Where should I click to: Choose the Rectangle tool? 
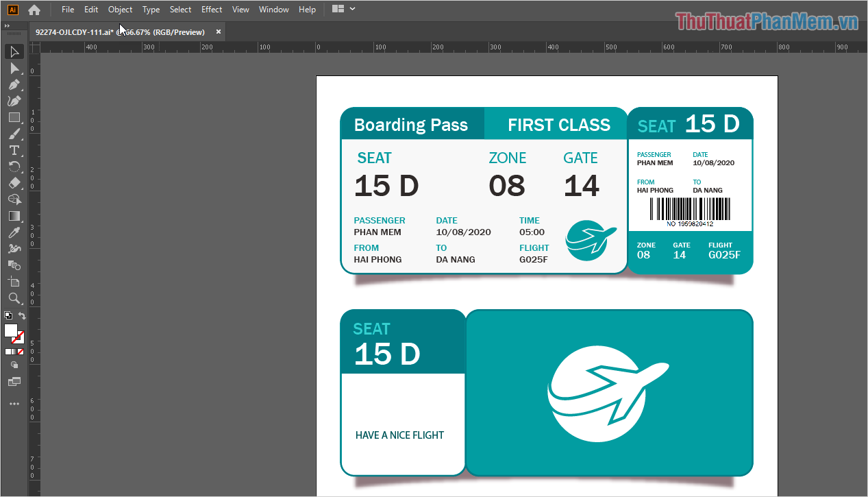pyautogui.click(x=14, y=118)
